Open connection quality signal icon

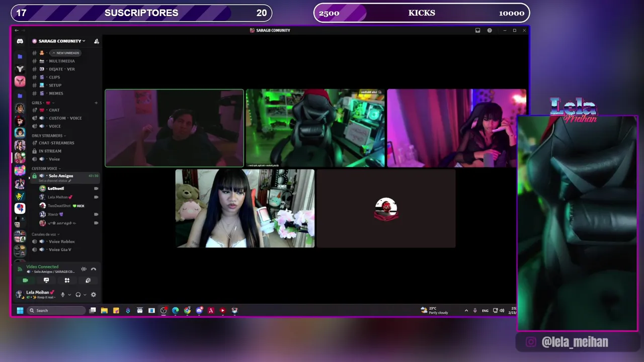pyautogui.click(x=20, y=269)
